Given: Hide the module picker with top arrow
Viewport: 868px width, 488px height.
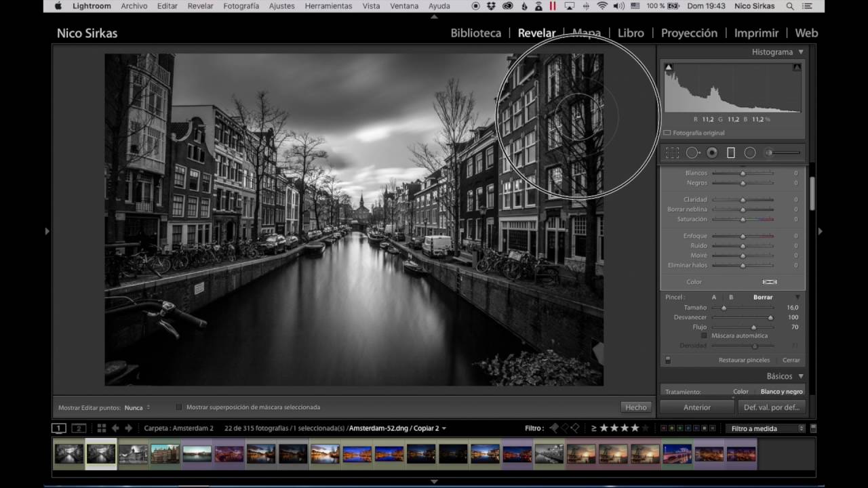Looking at the screenshot, I should [x=434, y=16].
